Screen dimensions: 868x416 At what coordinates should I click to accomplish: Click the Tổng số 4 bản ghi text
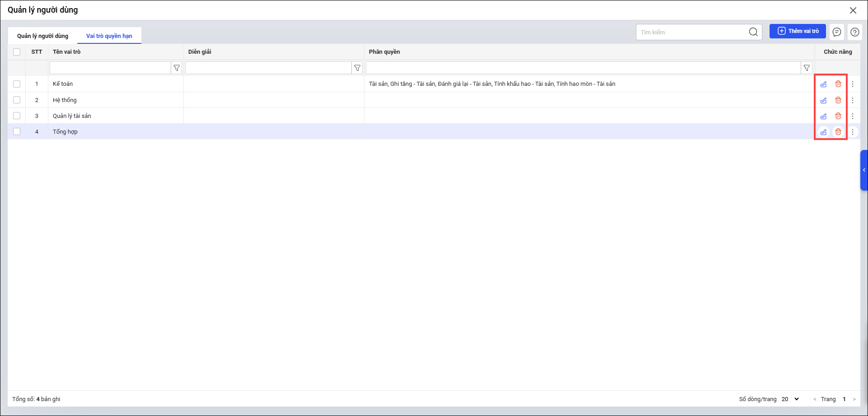[x=36, y=399]
